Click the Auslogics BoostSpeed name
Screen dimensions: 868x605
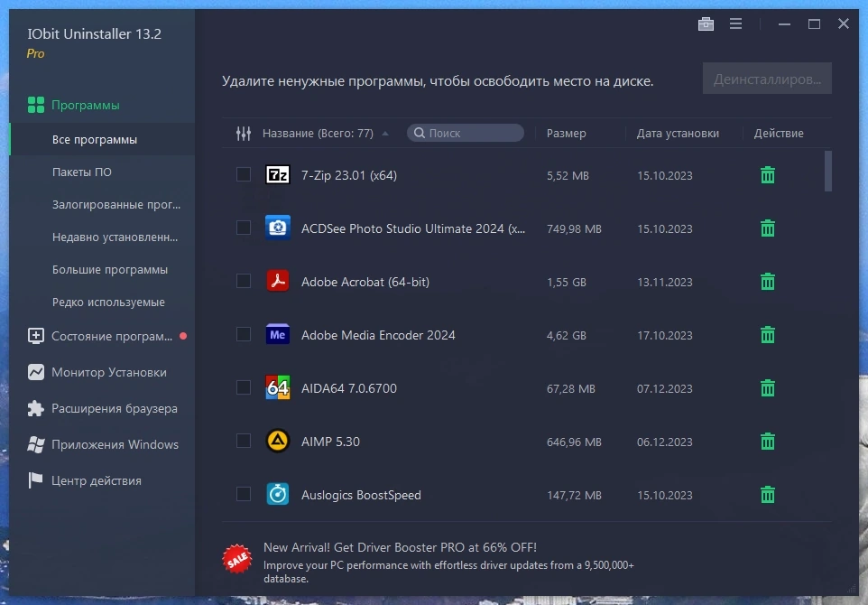tap(361, 495)
